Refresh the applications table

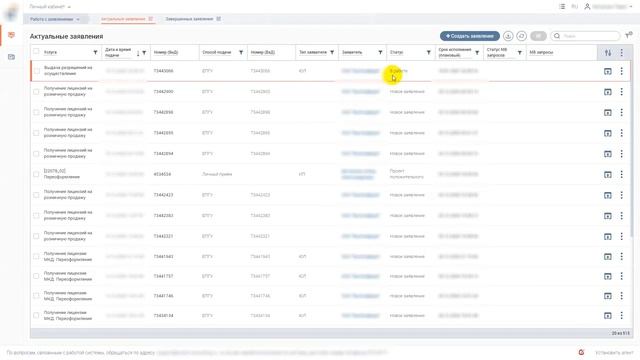(x=521, y=36)
